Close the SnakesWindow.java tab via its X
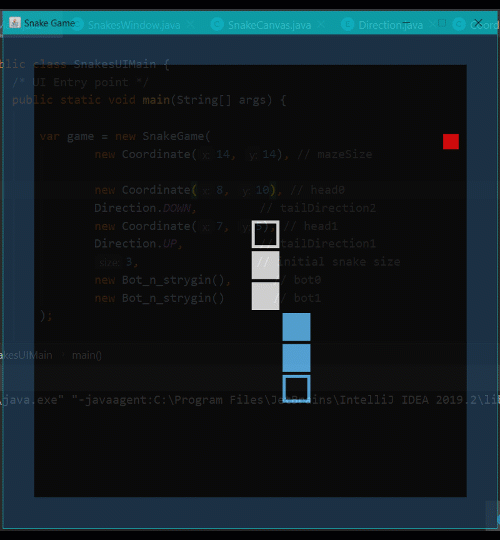This screenshot has width=500, height=540. click(190, 25)
